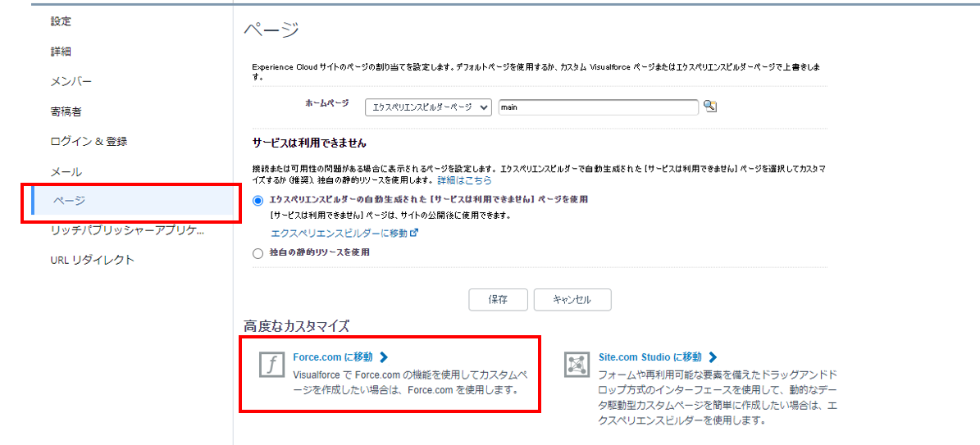Click the キャンセル button
This screenshot has width=980, height=445.
pos(572,299)
